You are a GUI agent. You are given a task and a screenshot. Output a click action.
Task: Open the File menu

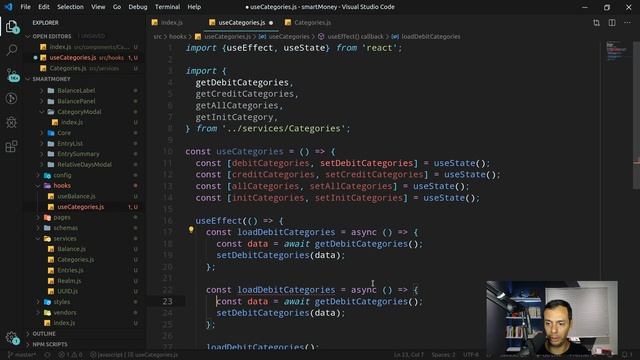coord(25,7)
